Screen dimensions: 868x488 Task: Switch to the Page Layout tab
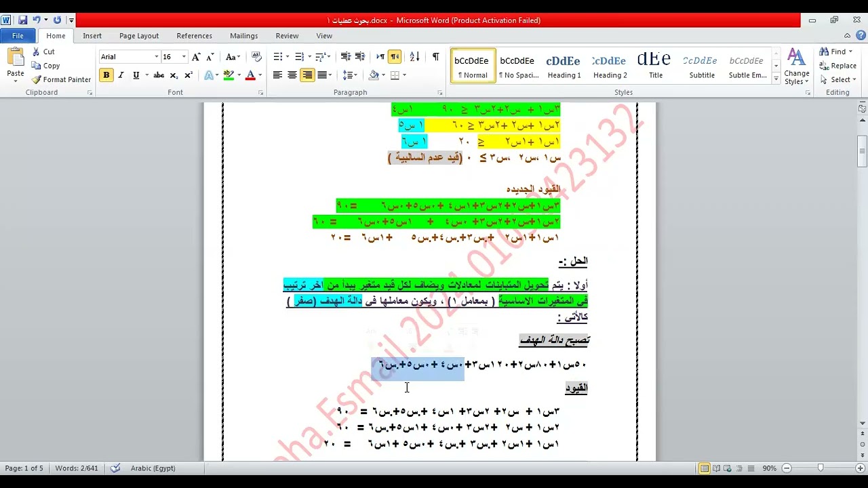pyautogui.click(x=139, y=36)
